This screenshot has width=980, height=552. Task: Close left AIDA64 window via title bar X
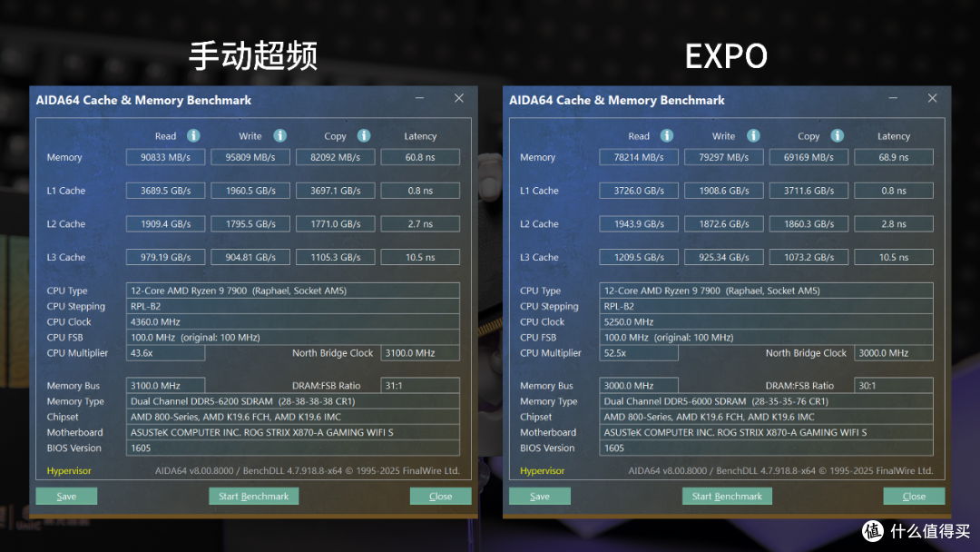pyautogui.click(x=459, y=98)
